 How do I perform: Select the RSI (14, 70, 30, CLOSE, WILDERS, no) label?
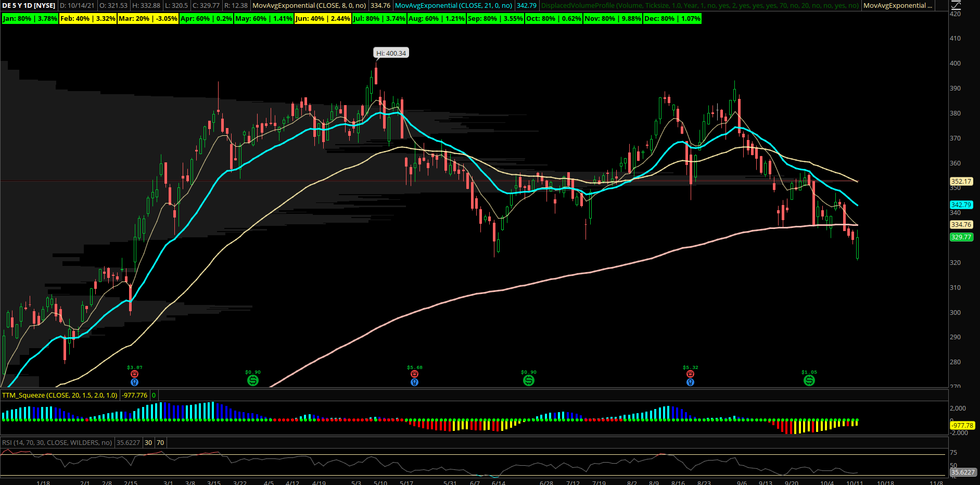(57, 443)
